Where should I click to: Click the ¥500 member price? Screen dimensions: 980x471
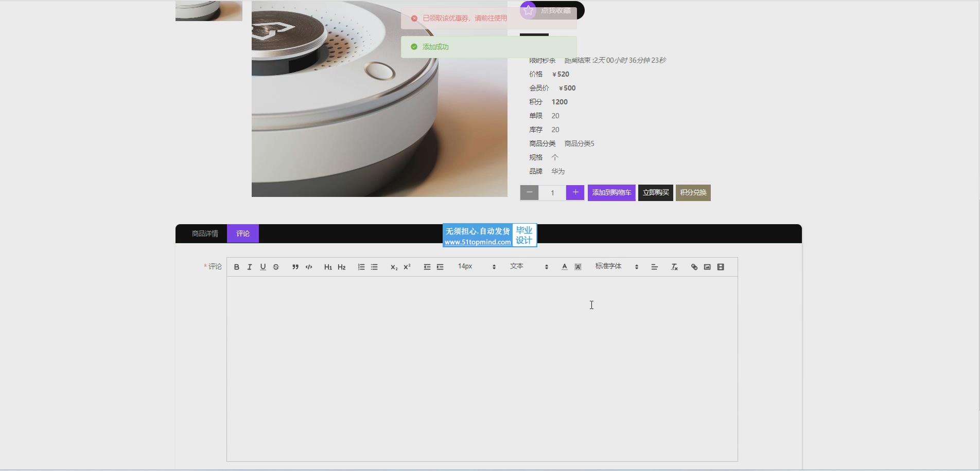(x=567, y=88)
